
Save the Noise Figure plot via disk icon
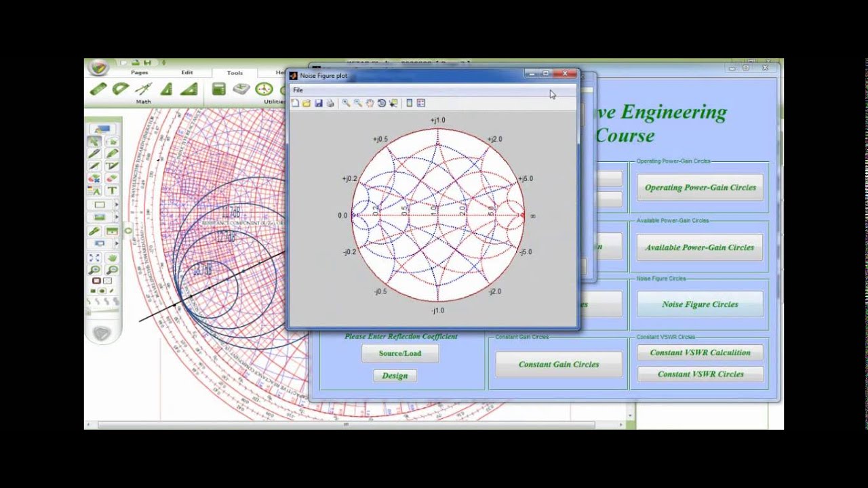coord(318,103)
